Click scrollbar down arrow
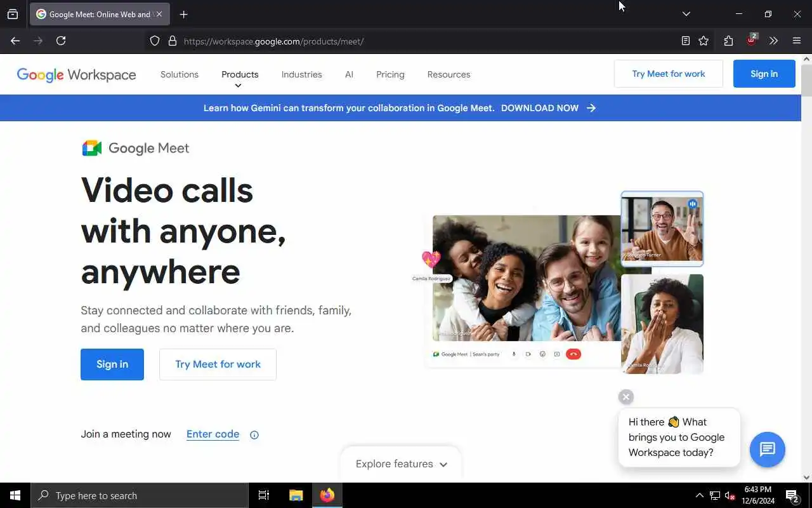 pyautogui.click(x=806, y=478)
